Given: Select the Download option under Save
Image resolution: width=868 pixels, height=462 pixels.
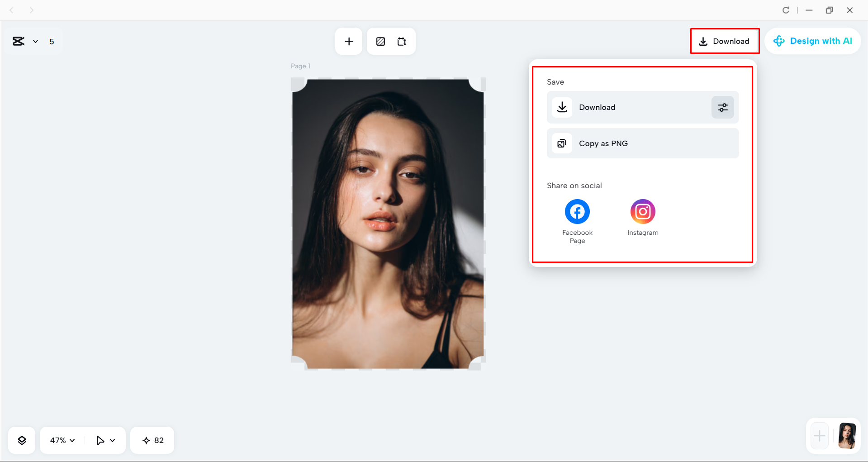Looking at the screenshot, I should (x=597, y=107).
